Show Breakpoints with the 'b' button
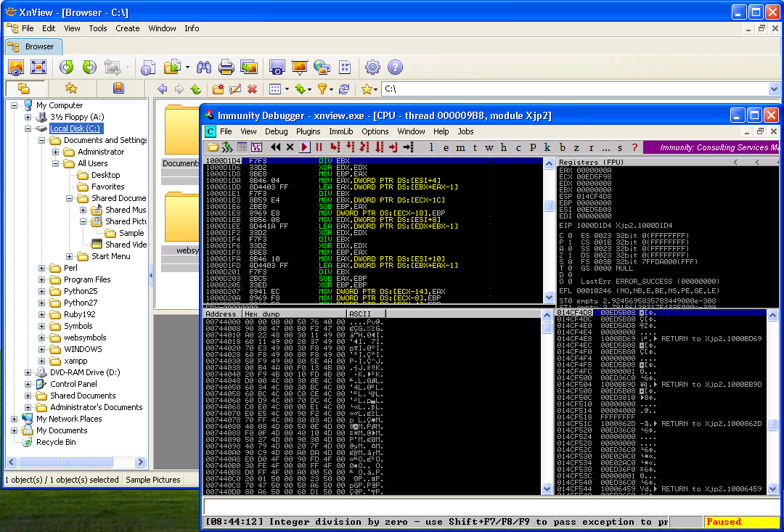Screen dimensions: 784x532 point(563,147)
